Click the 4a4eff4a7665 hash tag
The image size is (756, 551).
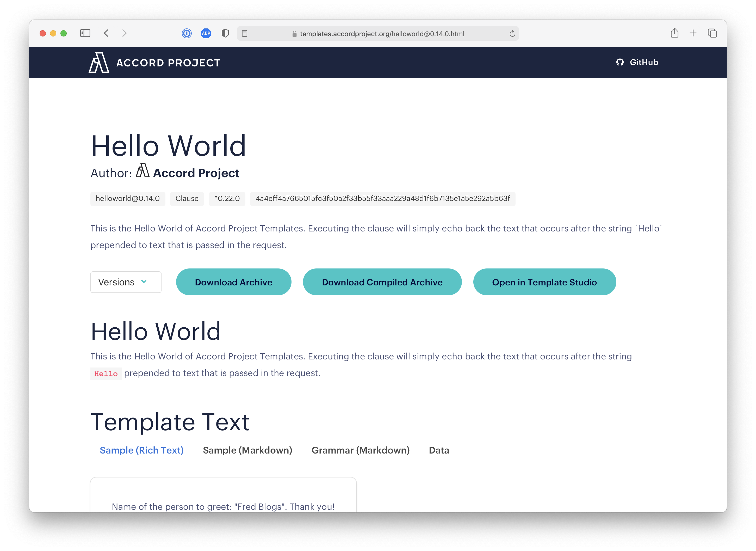coord(383,198)
